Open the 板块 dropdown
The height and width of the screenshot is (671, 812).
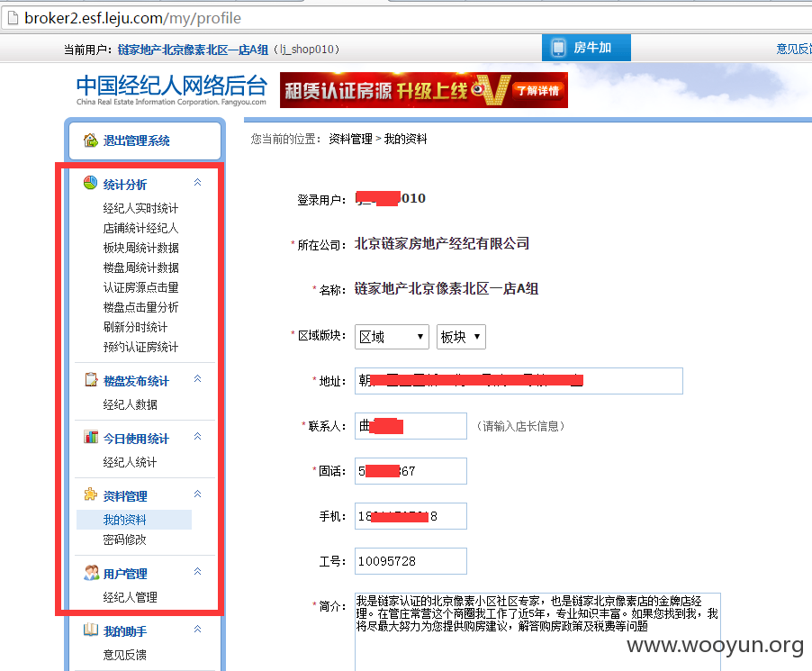(461, 337)
